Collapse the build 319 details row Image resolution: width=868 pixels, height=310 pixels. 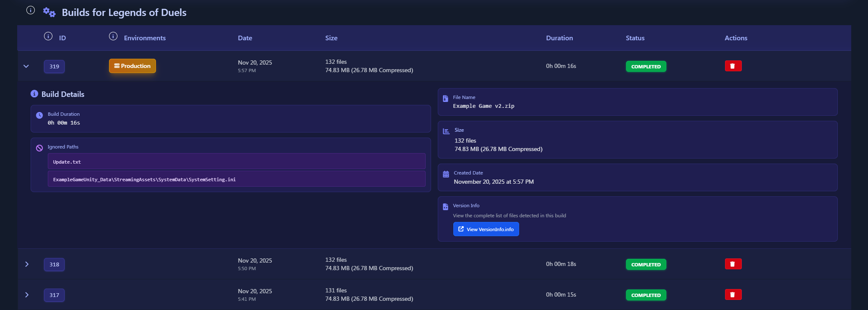pos(26,66)
